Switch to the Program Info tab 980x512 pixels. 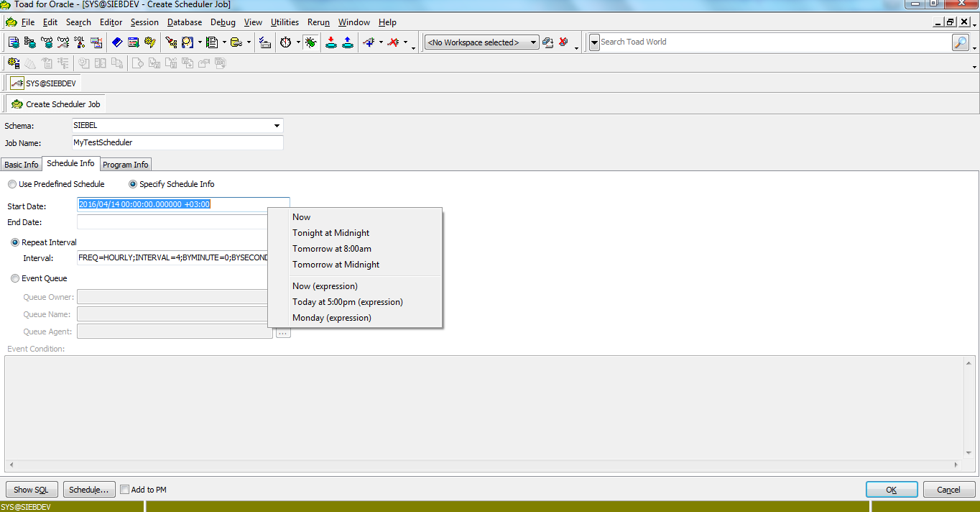coord(125,164)
